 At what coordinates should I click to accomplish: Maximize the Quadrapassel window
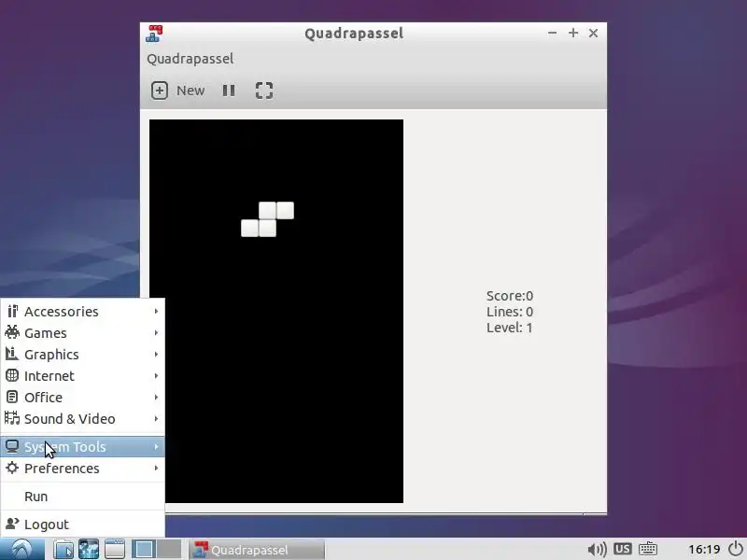click(x=573, y=33)
